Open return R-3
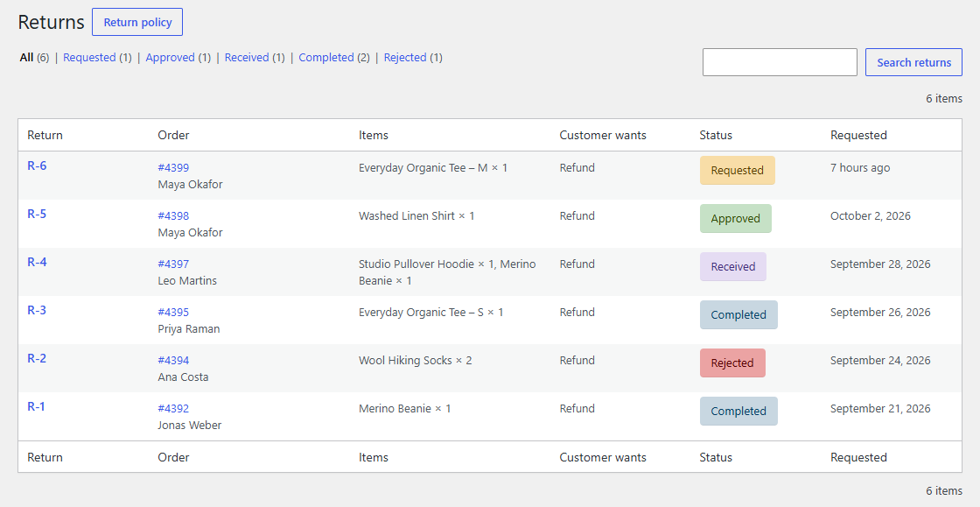Viewport: 980px width, 507px height. click(x=37, y=310)
